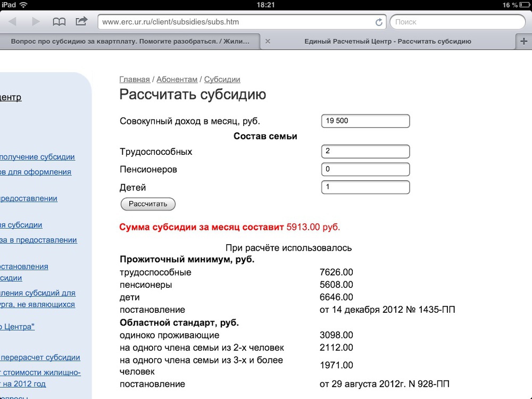Image resolution: width=532 pixels, height=399 pixels.
Task: Select the 'Единый Расчетный Центр' tab
Action: pyautogui.click(x=387, y=41)
